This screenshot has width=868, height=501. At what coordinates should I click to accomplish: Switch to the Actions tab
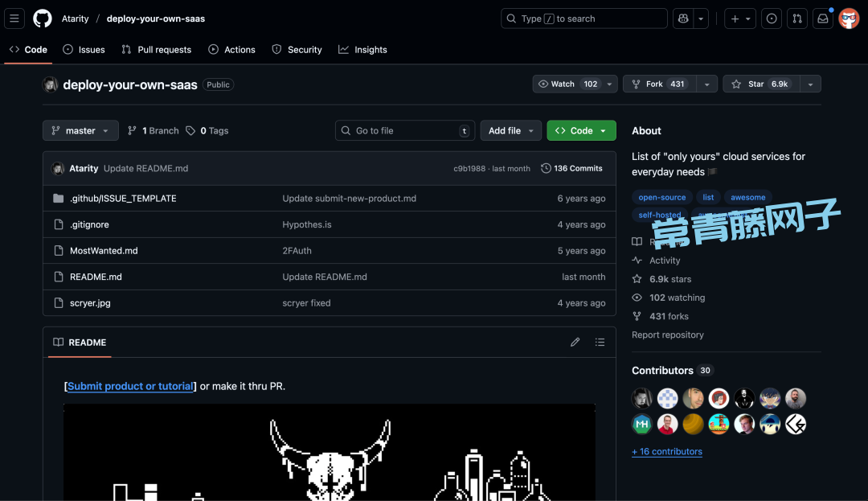[231, 50]
